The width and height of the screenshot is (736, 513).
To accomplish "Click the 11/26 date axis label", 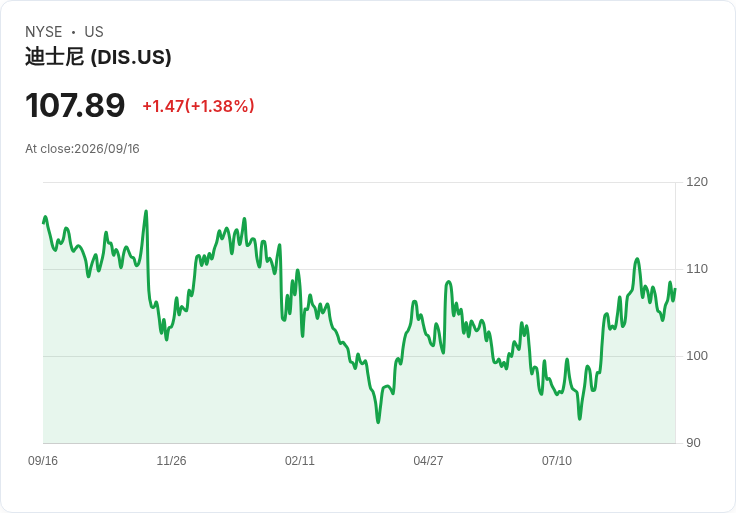I will coord(171,461).
